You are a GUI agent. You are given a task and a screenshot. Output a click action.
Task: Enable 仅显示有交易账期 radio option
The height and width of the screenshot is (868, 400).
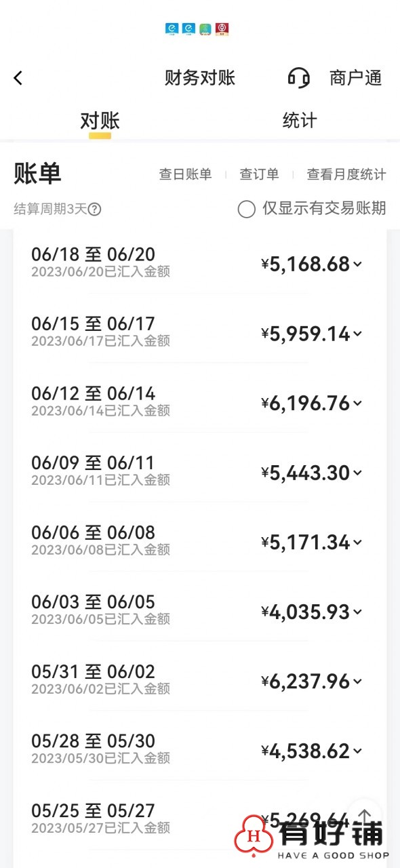pos(247,209)
